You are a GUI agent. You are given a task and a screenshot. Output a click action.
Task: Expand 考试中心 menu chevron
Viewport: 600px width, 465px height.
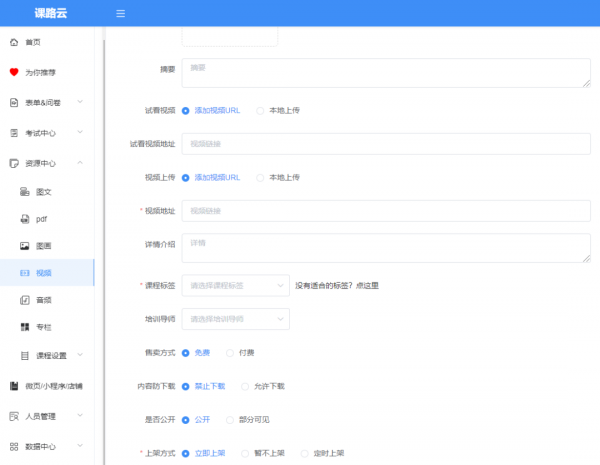tap(80, 132)
